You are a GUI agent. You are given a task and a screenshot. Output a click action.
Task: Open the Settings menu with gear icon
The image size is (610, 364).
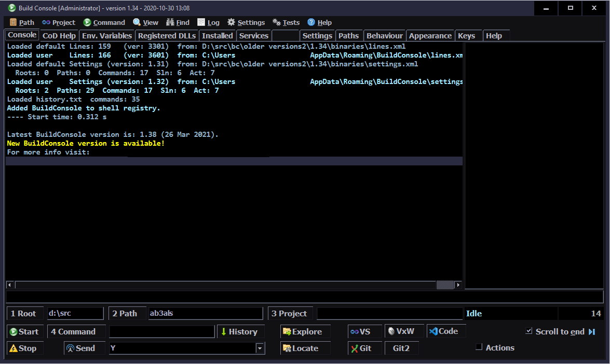click(x=246, y=22)
